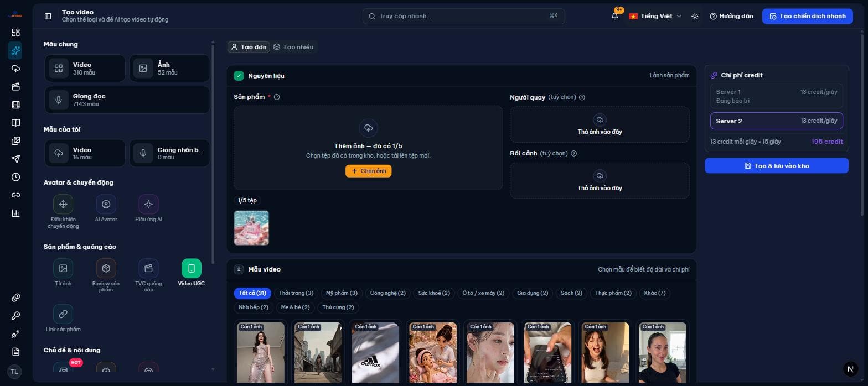Click the Chọn ảnh button
Viewport: 868px width, 386px height.
click(368, 171)
